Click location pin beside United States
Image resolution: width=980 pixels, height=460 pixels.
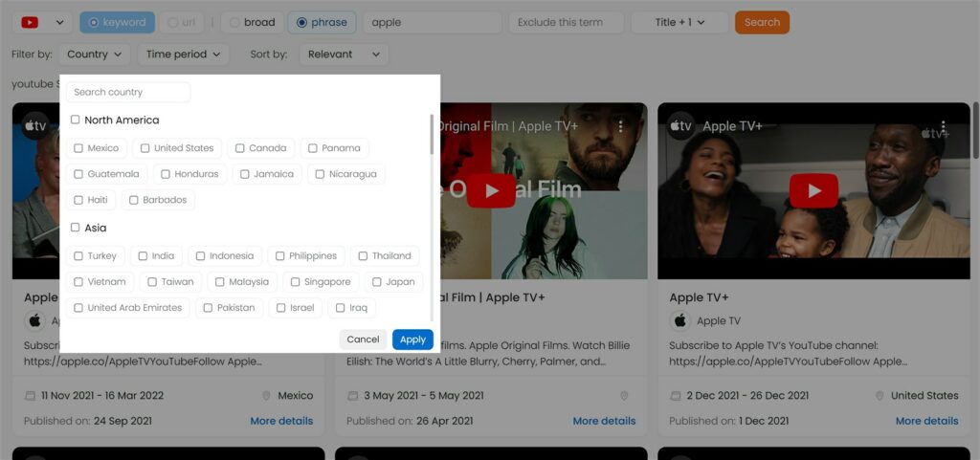click(x=880, y=396)
